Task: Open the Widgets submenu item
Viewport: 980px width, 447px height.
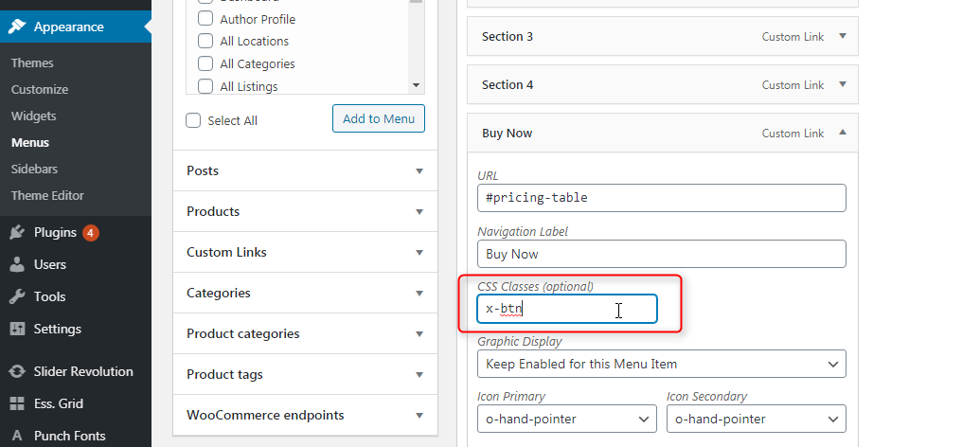Action: [34, 116]
